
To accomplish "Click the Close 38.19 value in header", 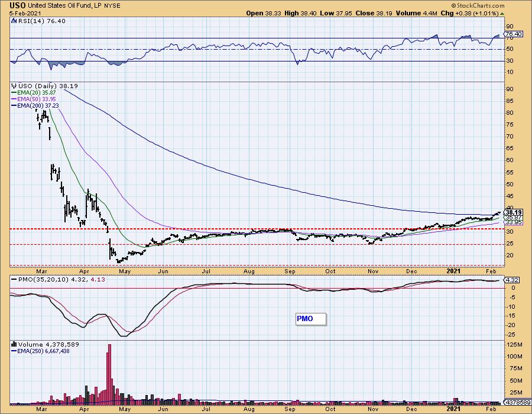I will 374,14.
